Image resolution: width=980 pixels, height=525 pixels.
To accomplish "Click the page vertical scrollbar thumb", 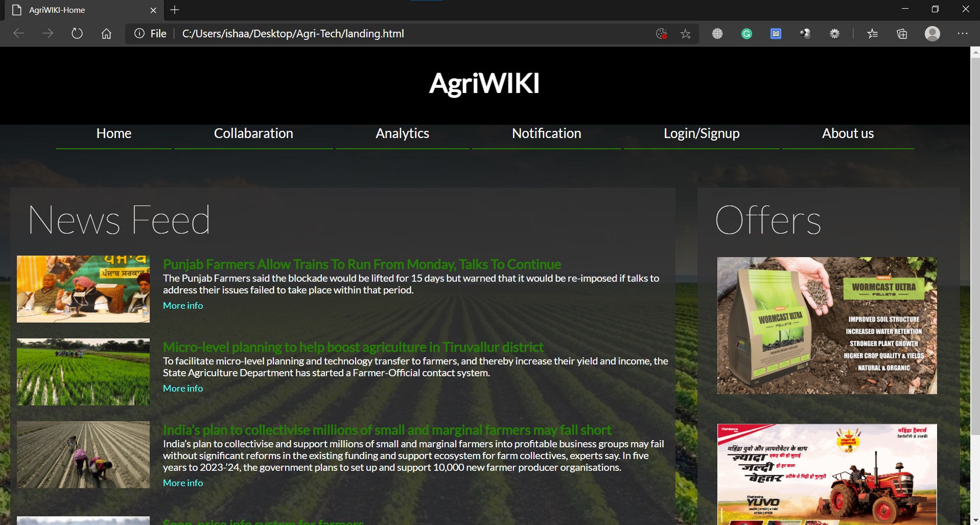I will coord(975,245).
